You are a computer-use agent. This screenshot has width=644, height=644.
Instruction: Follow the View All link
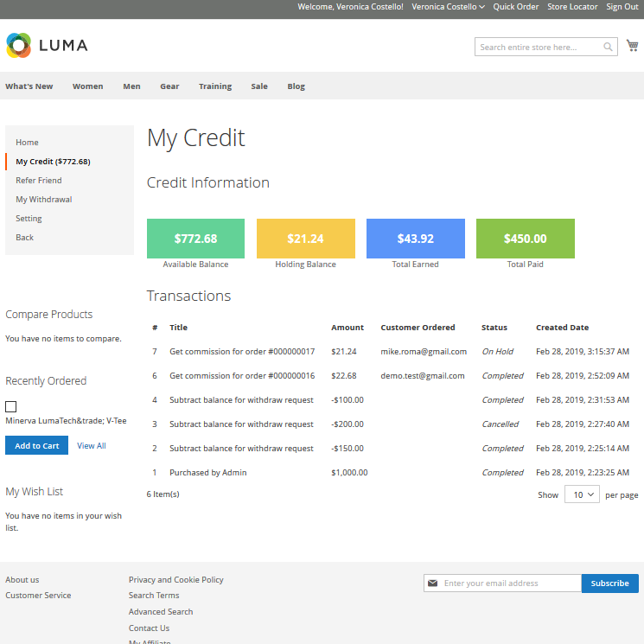pyautogui.click(x=91, y=446)
